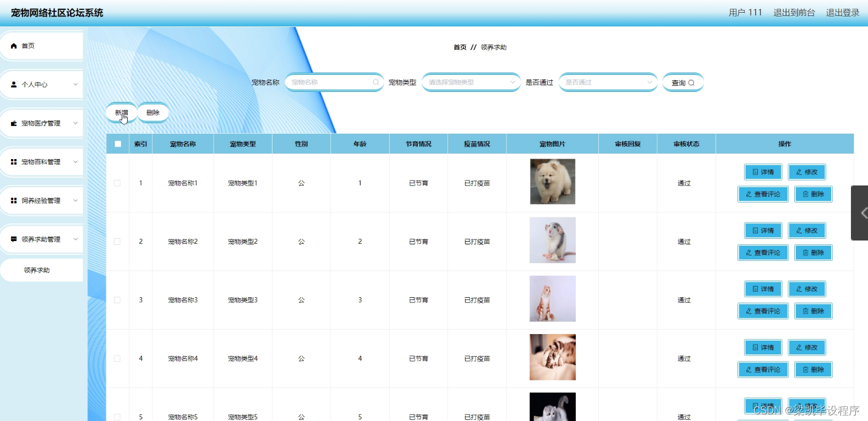
Task: Click 查看评论 for 宠物名称3 row
Action: pyautogui.click(x=763, y=311)
